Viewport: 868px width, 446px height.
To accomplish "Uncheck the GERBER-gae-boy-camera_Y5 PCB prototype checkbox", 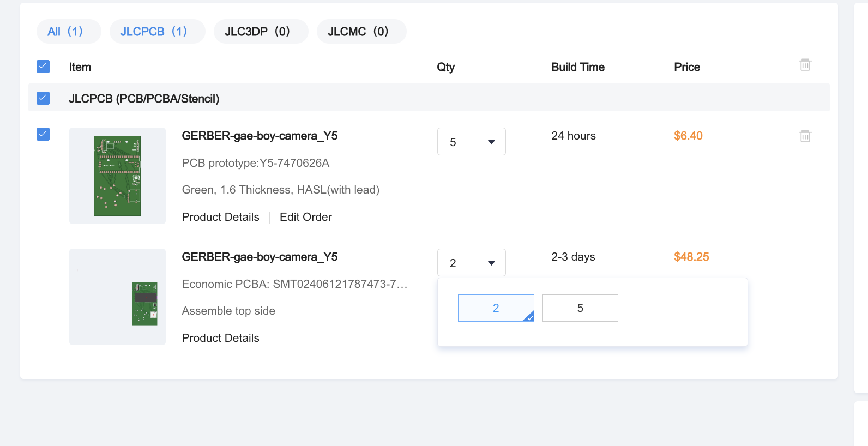I will pos(43,134).
